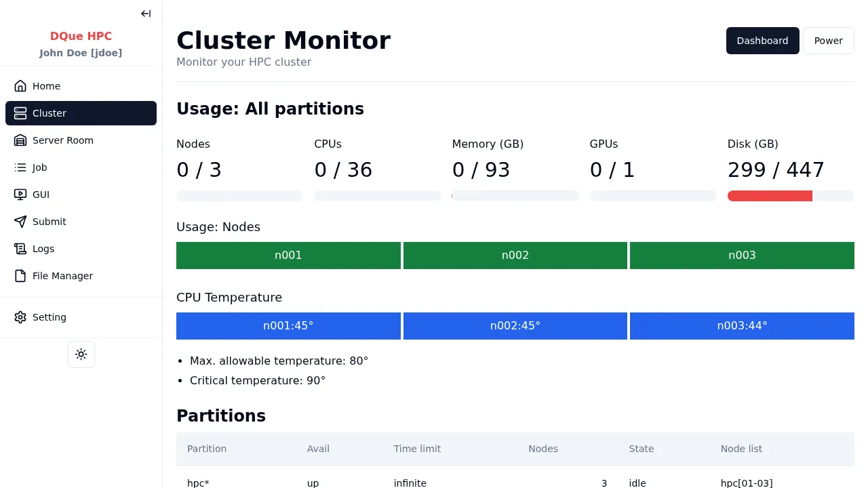868x488 pixels.
Task: Click the GUI monitor icon
Action: 20,195
